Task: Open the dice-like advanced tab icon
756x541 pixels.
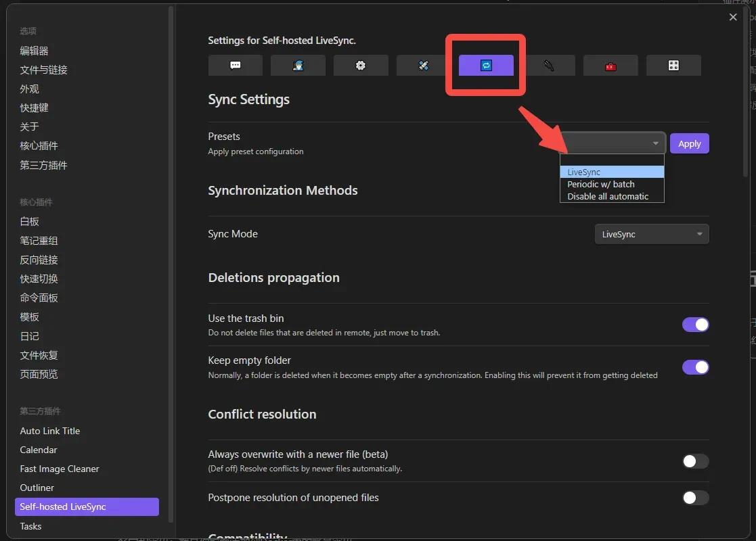Action: point(673,66)
